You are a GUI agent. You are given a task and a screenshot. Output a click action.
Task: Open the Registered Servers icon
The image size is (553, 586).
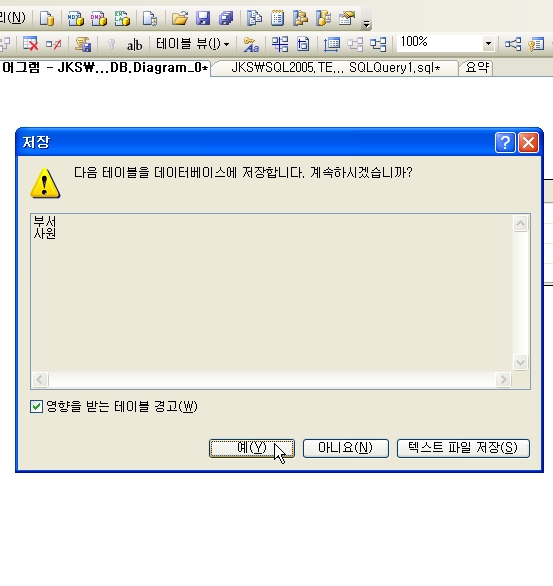click(x=254, y=18)
